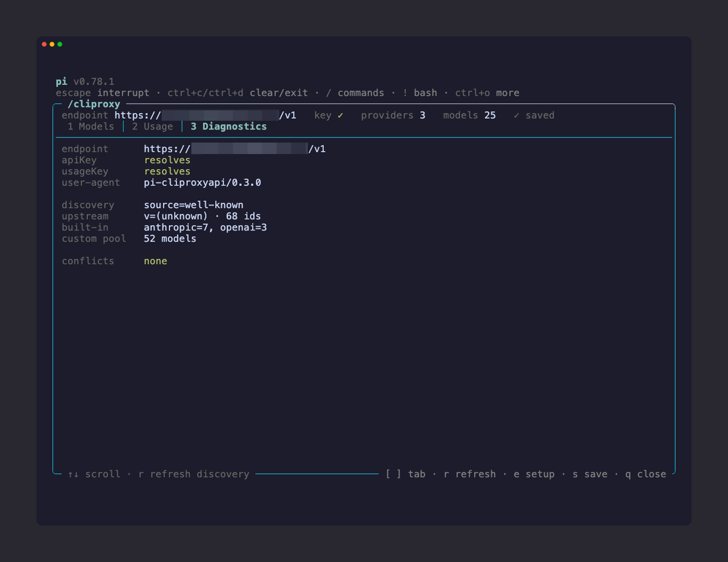Click the apiKey resolves value
The width and height of the screenshot is (728, 562).
point(167,160)
